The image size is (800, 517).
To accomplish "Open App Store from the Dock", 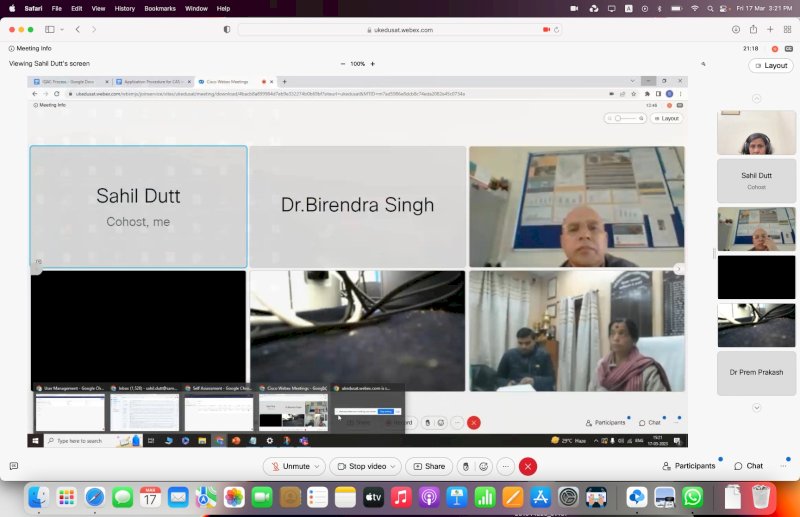I will (540, 497).
